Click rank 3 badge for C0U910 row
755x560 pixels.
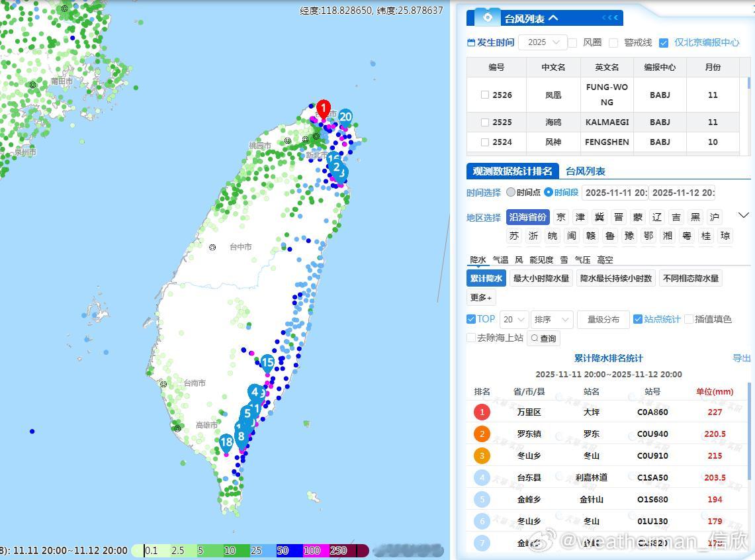coord(482,455)
